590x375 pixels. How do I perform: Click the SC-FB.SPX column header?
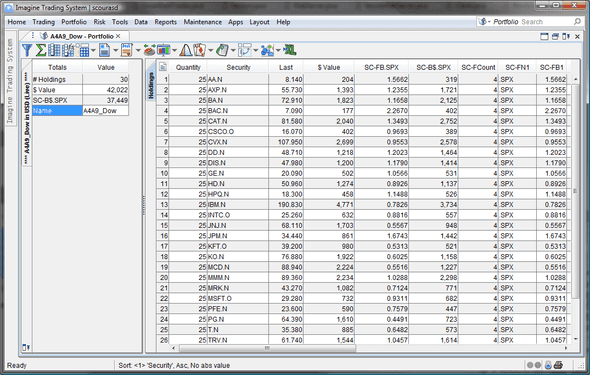[381, 67]
